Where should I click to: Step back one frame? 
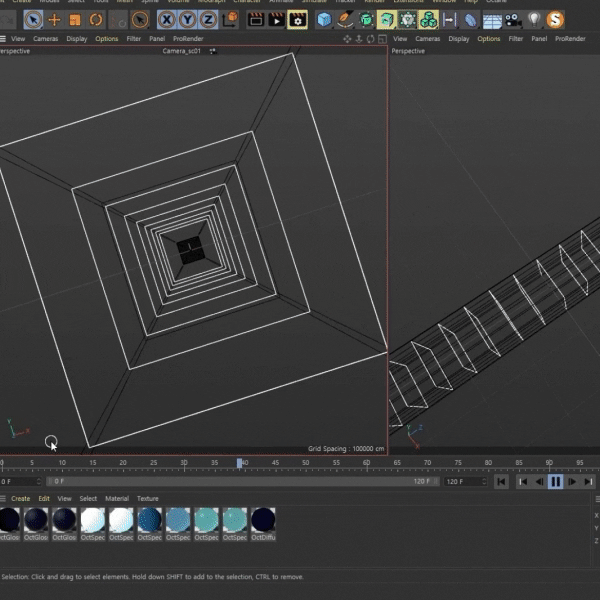(x=539, y=481)
